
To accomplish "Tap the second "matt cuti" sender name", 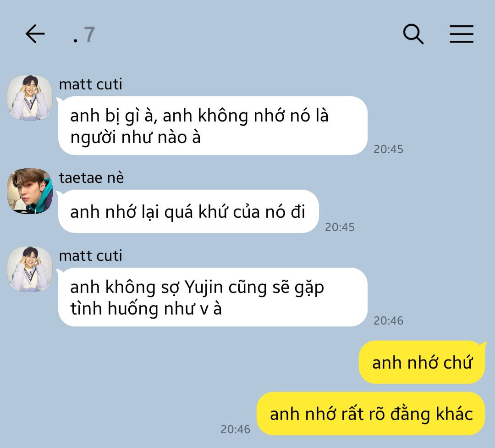I will pyautogui.click(x=91, y=256).
